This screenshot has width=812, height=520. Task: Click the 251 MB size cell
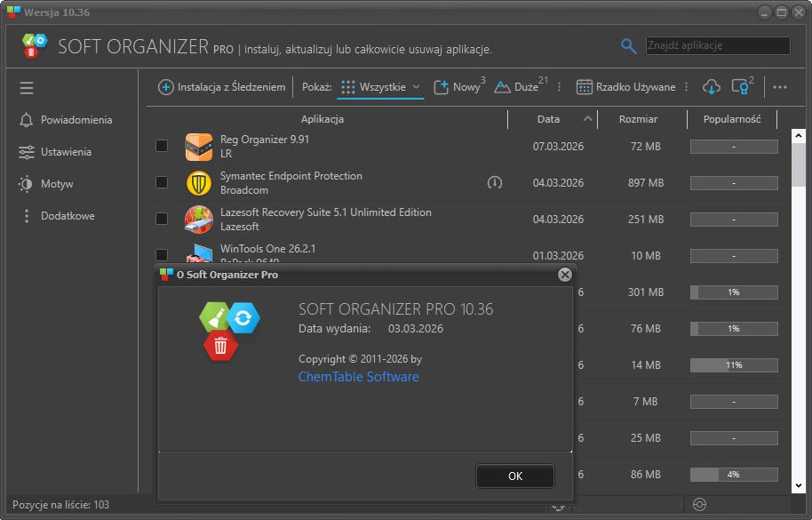pyautogui.click(x=646, y=219)
